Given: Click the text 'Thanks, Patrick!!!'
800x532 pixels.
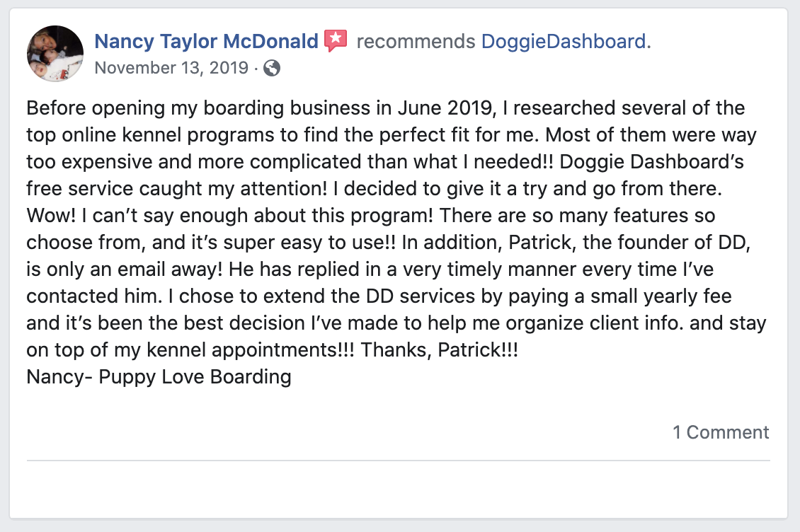Looking at the screenshot, I should [x=439, y=350].
